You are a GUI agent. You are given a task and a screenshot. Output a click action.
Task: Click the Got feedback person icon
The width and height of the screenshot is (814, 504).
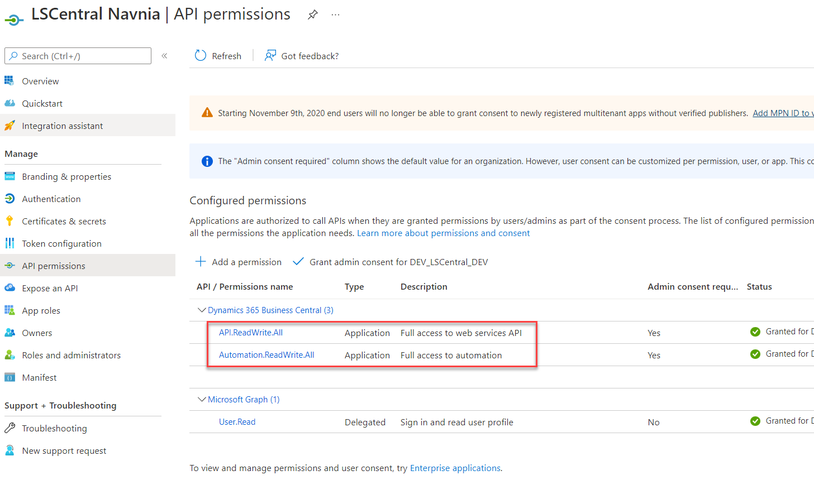[x=270, y=56]
